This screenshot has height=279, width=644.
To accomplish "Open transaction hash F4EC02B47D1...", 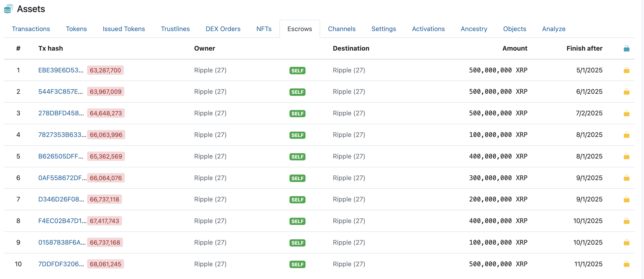I will click(x=62, y=221).
